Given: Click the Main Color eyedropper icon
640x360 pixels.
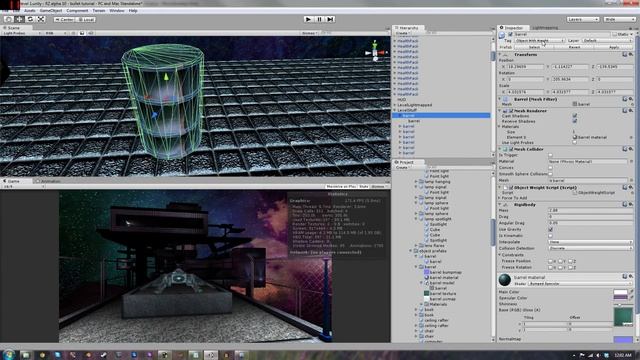Looking at the screenshot, I should click(x=631, y=292).
